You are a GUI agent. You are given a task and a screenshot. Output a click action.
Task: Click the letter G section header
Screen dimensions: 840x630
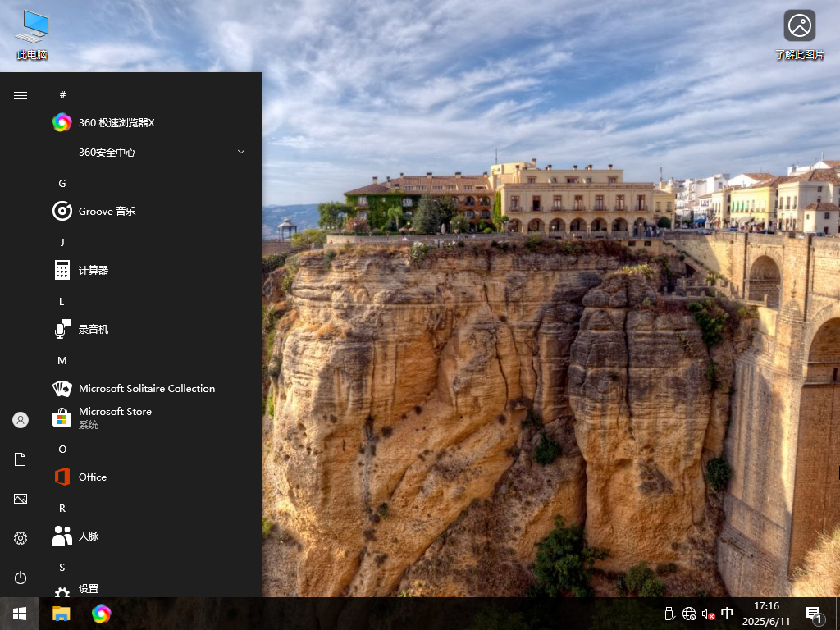(62, 183)
